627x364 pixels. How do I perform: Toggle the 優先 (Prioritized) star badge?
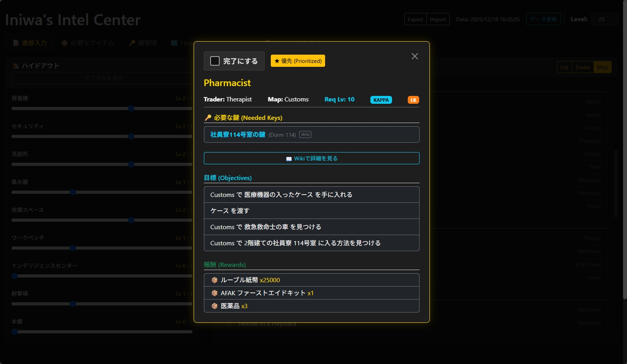[298, 61]
